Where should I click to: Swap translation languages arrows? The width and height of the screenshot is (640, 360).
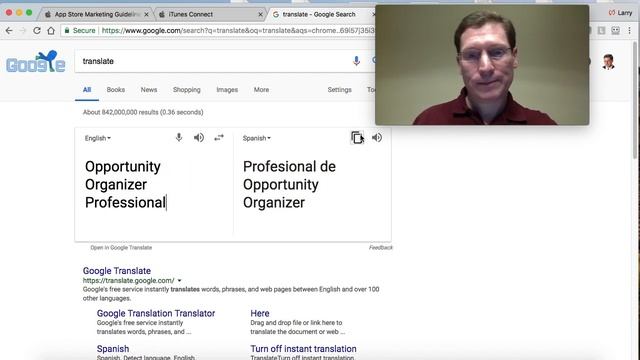[x=219, y=138]
